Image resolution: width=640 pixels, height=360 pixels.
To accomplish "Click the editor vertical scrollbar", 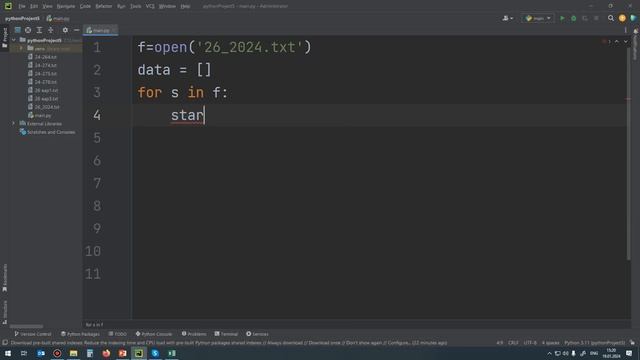I will (629, 153).
